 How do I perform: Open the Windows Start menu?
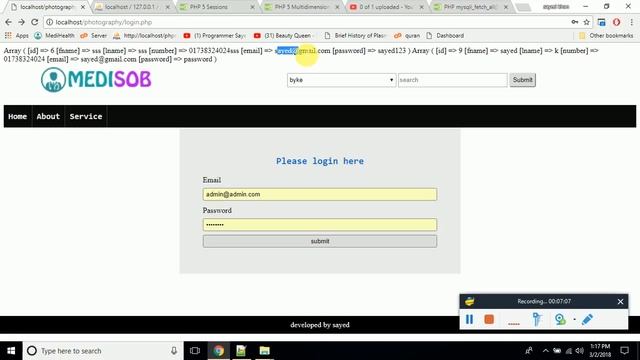11,351
